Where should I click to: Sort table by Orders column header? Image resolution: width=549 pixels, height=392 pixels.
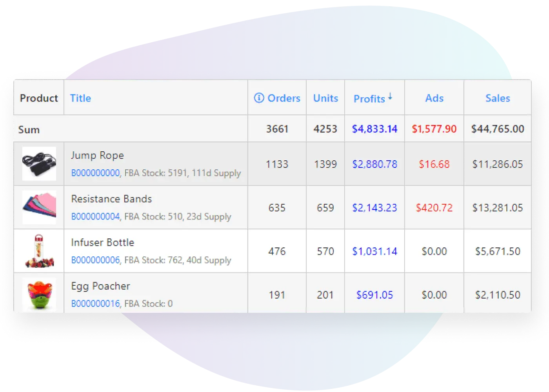pos(284,98)
